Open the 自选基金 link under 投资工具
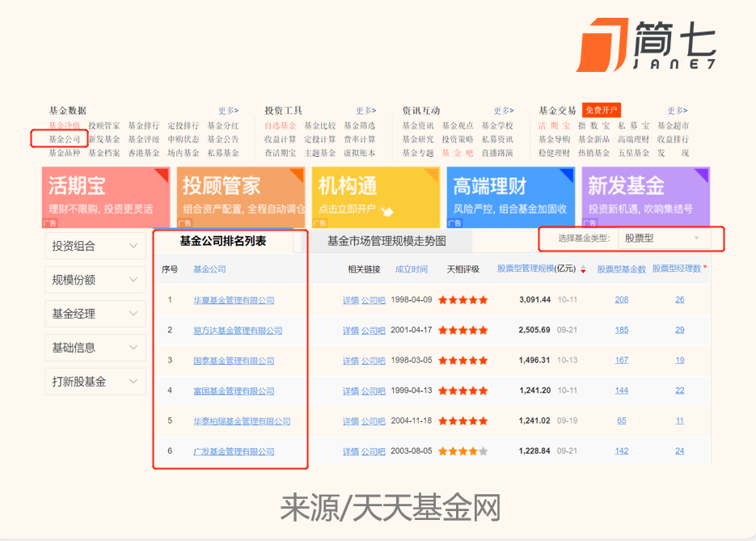756x541 pixels. point(280,125)
